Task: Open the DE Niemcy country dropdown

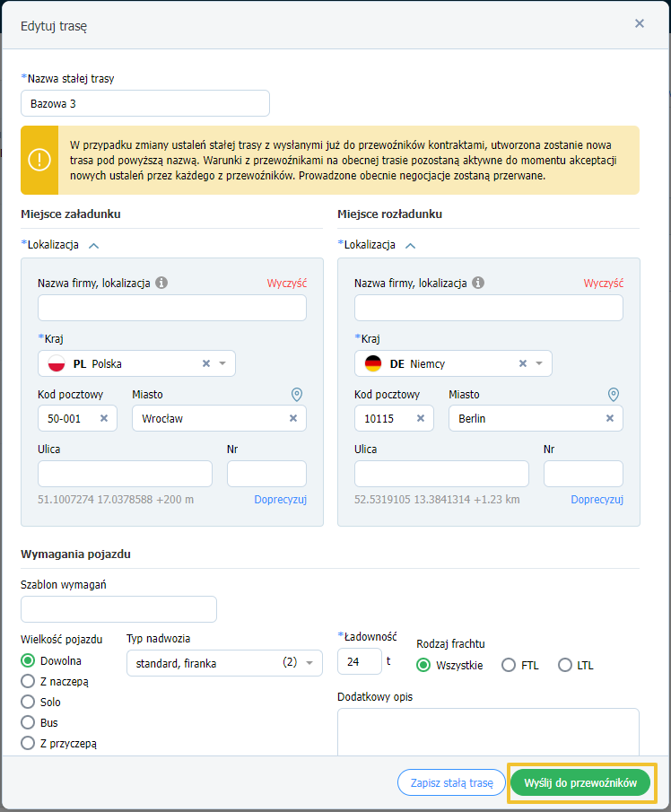Action: [539, 363]
